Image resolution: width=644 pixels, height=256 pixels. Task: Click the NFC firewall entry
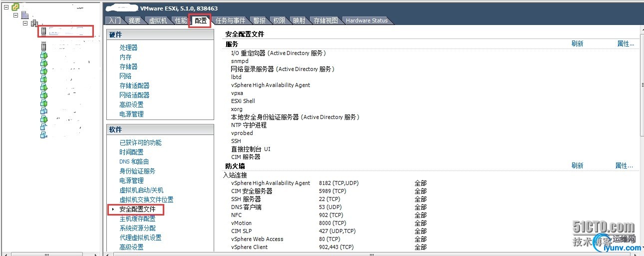pos(236,215)
